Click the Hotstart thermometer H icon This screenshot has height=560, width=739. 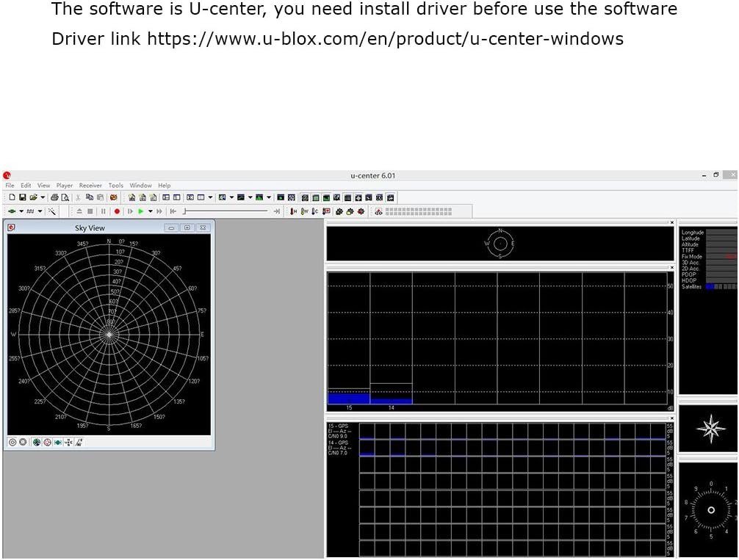(x=293, y=211)
